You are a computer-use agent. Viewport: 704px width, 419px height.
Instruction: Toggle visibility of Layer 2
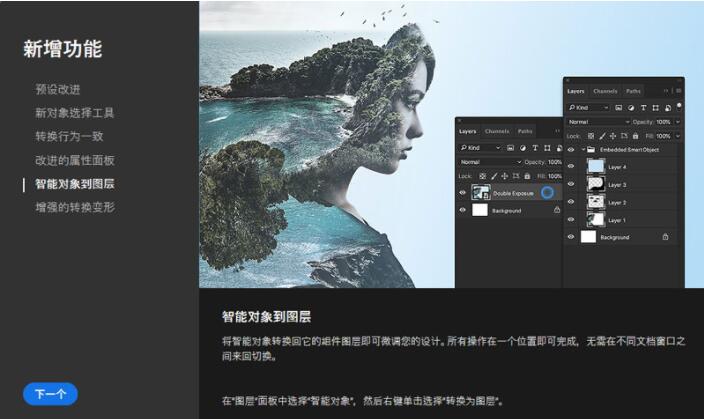571,202
